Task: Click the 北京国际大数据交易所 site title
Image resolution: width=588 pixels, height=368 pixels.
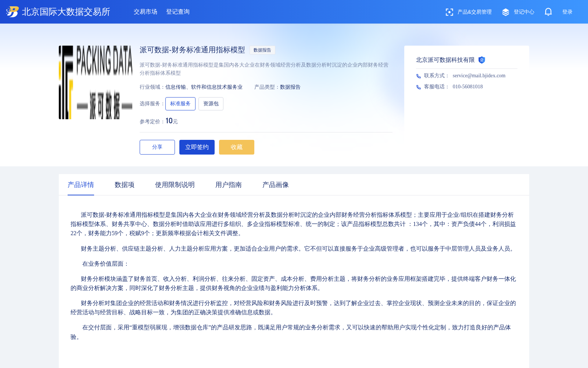Action: click(66, 12)
